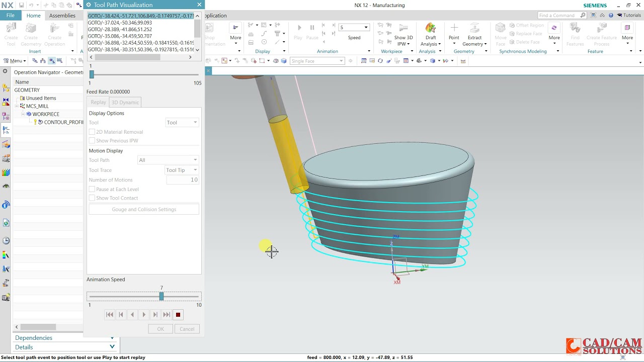Open the File menu
This screenshot has width=644, height=362.
(x=10, y=16)
